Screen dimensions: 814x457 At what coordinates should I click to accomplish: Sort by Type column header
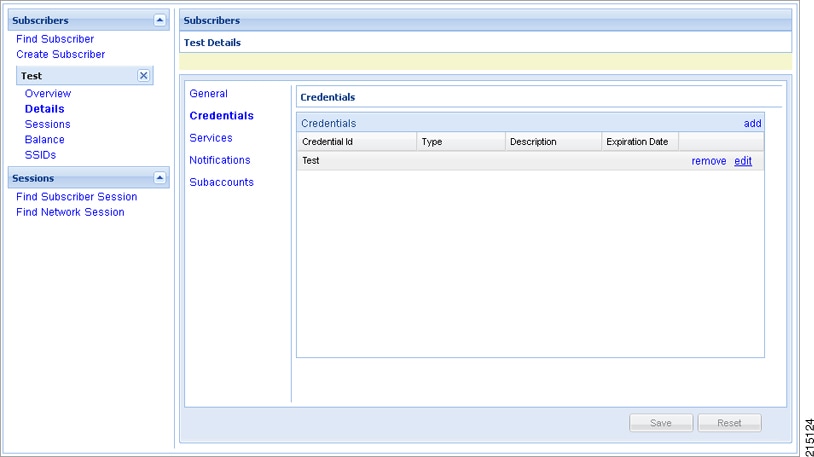point(461,142)
